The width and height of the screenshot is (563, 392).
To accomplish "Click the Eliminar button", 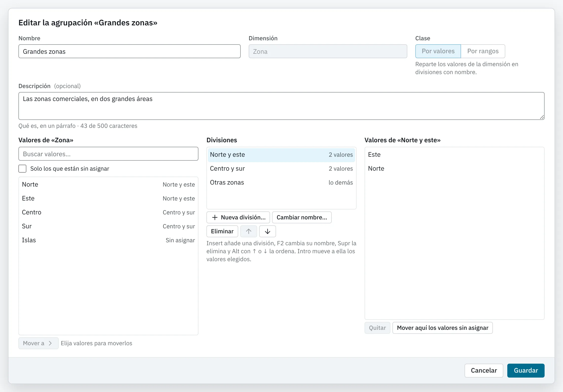I will point(222,231).
